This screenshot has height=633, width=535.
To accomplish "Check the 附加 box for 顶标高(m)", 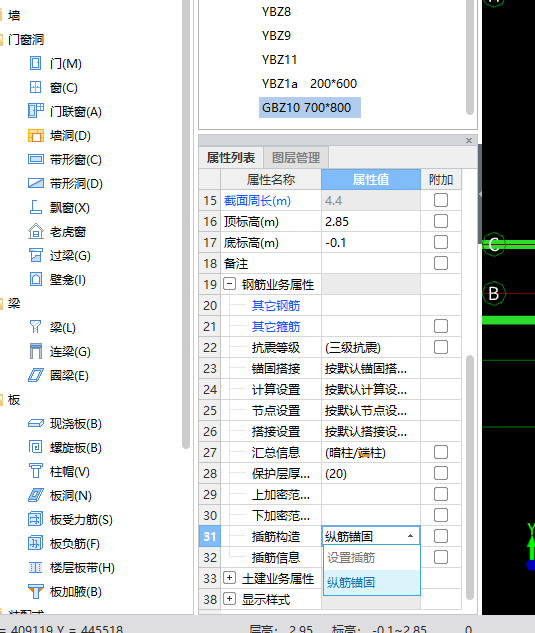I will pos(441,221).
